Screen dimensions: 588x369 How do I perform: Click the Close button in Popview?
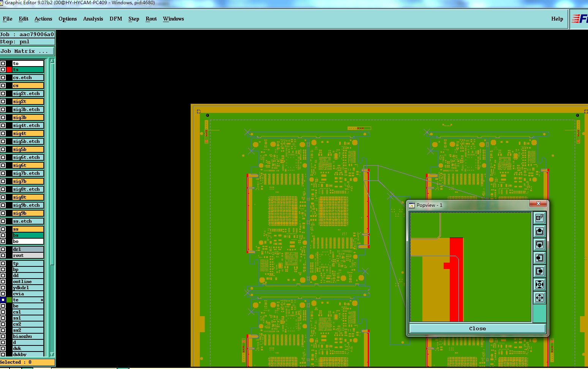[x=477, y=329]
